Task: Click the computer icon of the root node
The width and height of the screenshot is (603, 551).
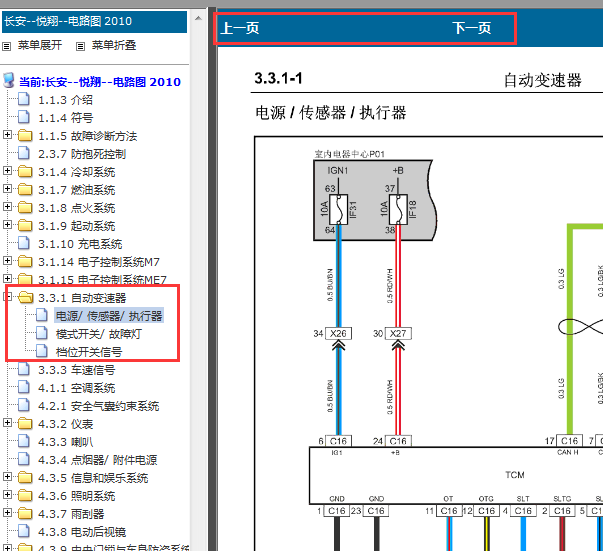Action: [9, 80]
